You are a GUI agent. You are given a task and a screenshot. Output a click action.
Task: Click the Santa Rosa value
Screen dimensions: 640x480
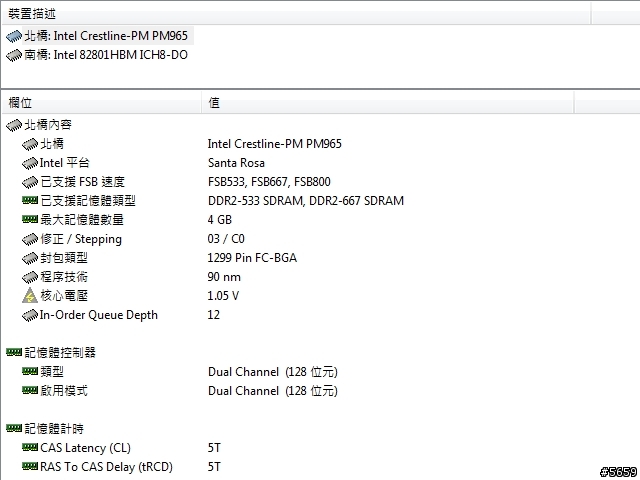coord(236,163)
